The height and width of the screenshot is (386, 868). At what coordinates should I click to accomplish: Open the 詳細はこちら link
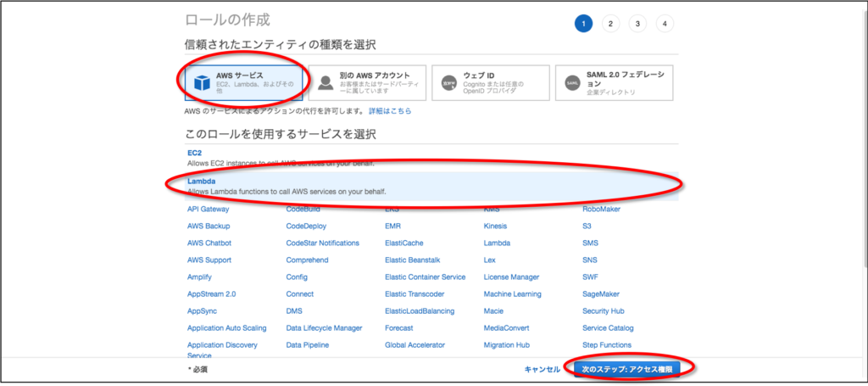[390, 111]
